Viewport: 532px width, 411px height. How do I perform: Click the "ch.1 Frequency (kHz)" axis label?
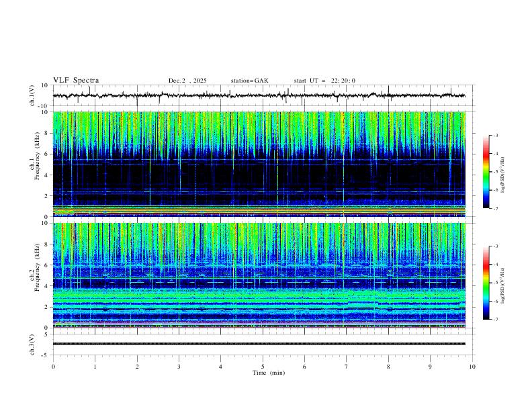[x=35, y=154]
